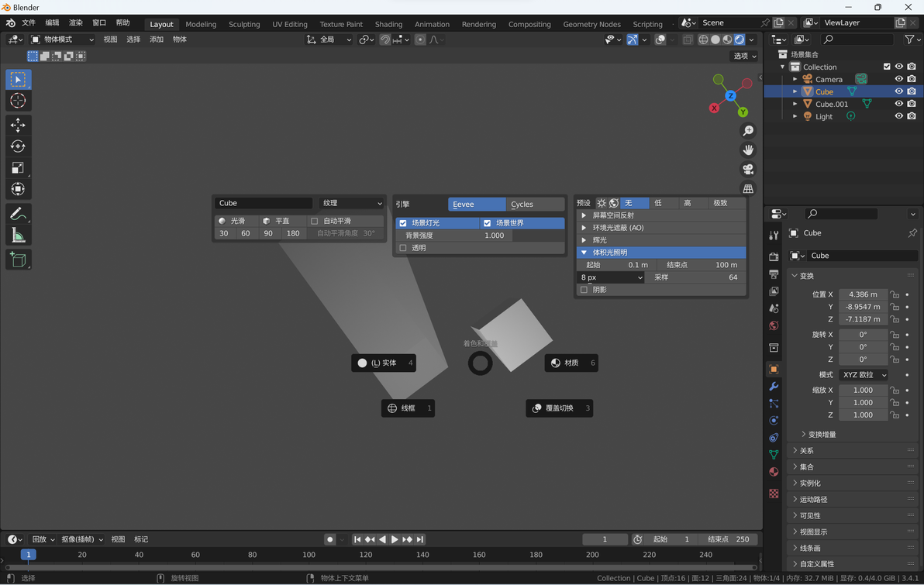Play animation forward

[395, 539]
